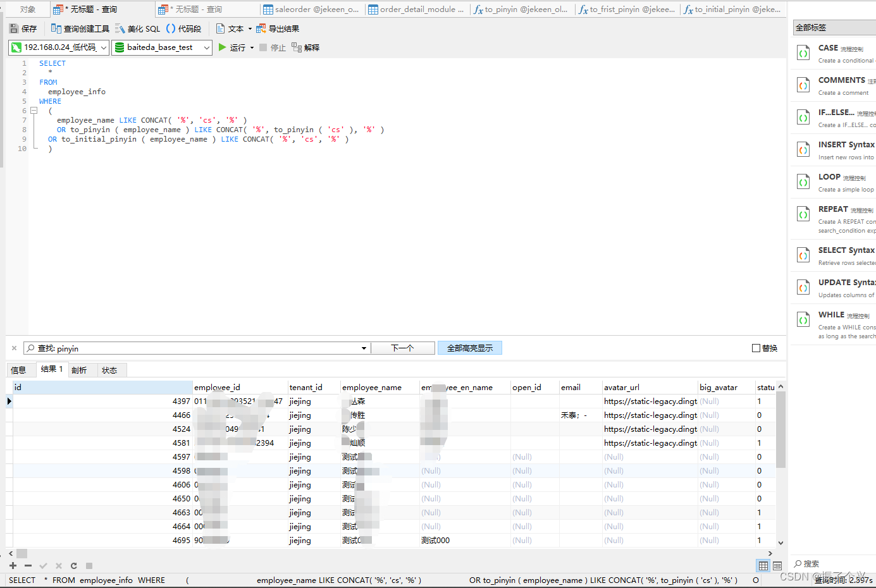Click the stop square icon below the results
Screen dimensions: 876x588
tap(89, 566)
